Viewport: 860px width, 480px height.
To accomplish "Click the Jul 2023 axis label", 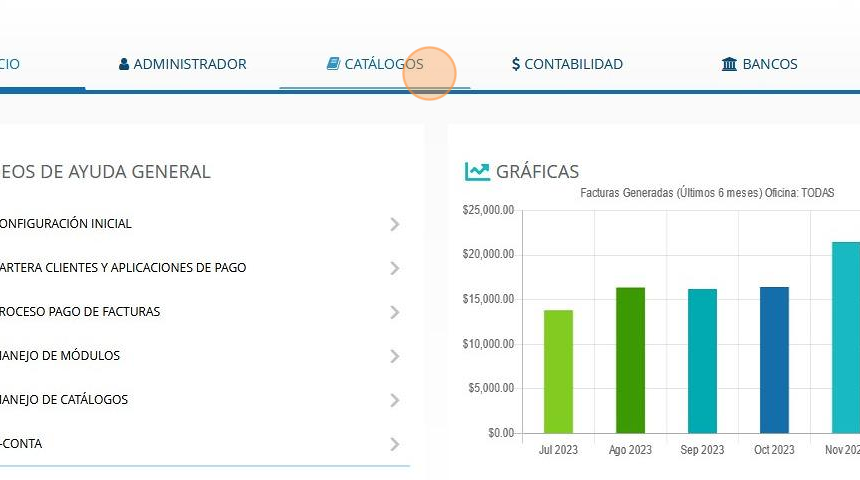I will (558, 450).
